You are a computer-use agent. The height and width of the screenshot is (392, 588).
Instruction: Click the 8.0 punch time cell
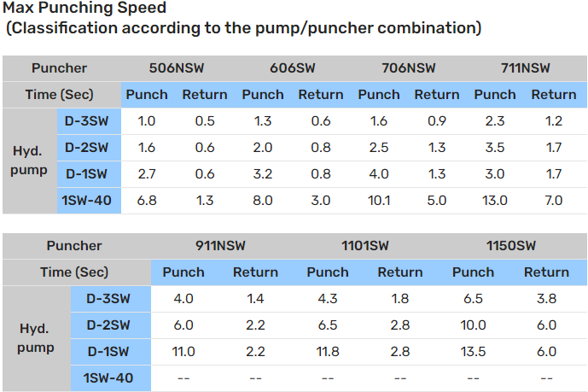click(x=262, y=201)
